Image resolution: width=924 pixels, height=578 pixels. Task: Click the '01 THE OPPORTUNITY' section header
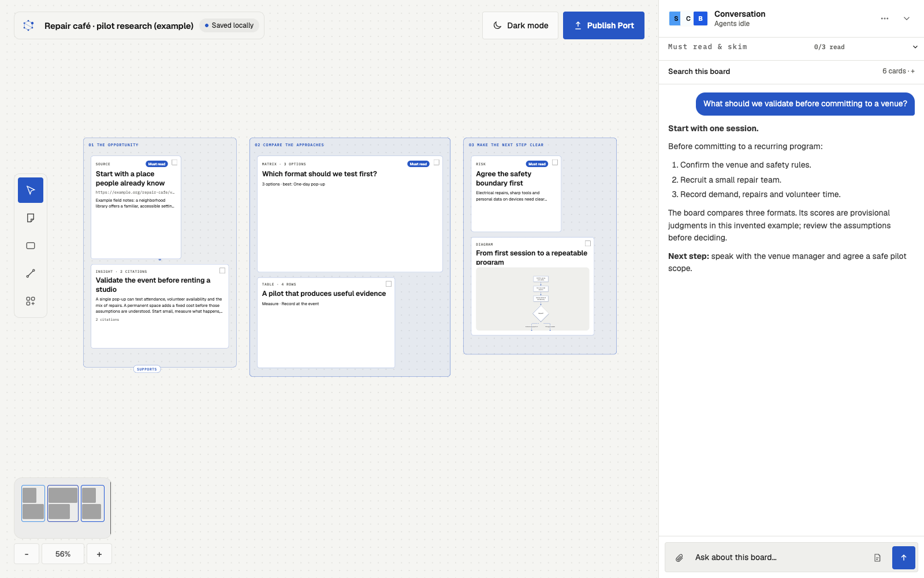[x=114, y=145]
